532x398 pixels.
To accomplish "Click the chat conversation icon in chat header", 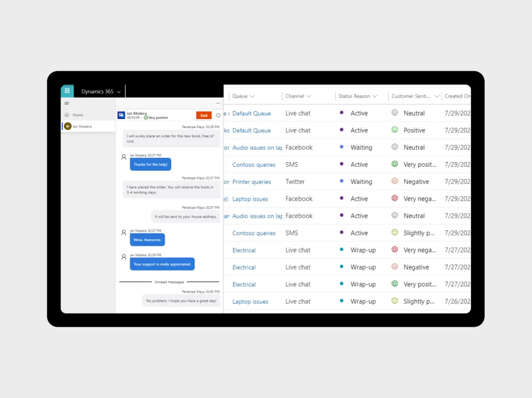I will click(121, 115).
